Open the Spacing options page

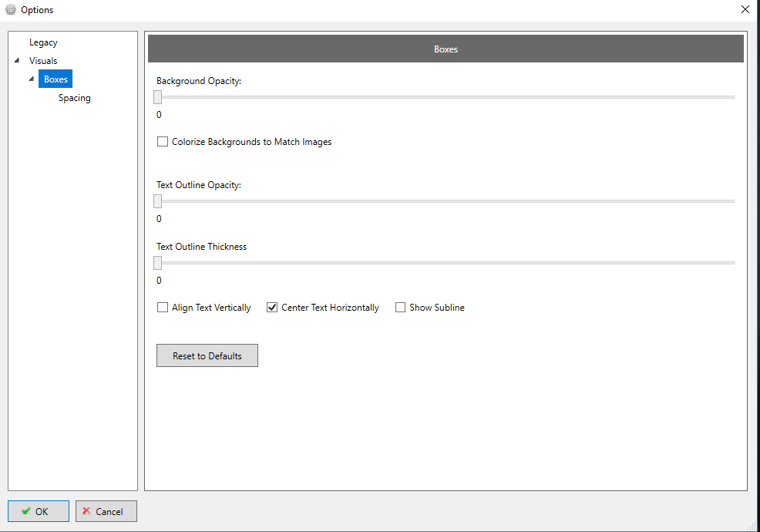tap(74, 97)
